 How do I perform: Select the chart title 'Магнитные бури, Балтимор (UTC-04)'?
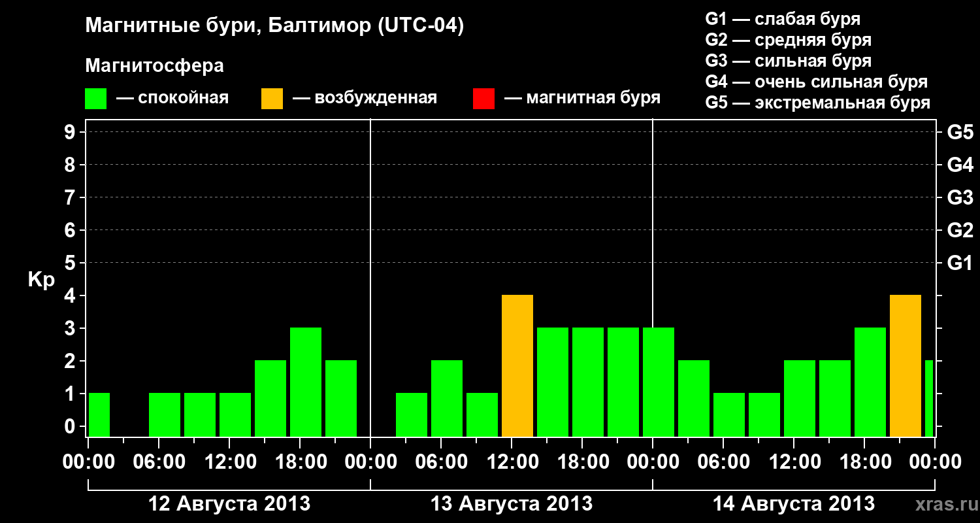click(274, 27)
